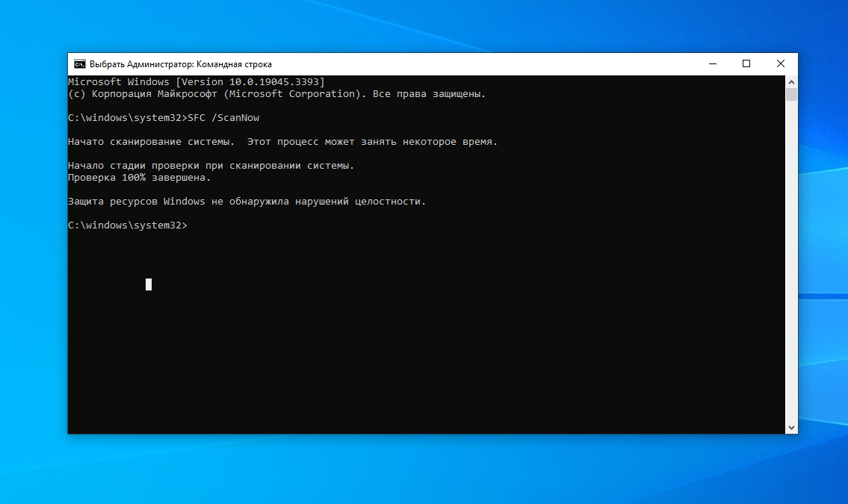This screenshot has width=848, height=504.
Task: Click 'Проверка 100% завершена.' line
Action: coord(140,178)
